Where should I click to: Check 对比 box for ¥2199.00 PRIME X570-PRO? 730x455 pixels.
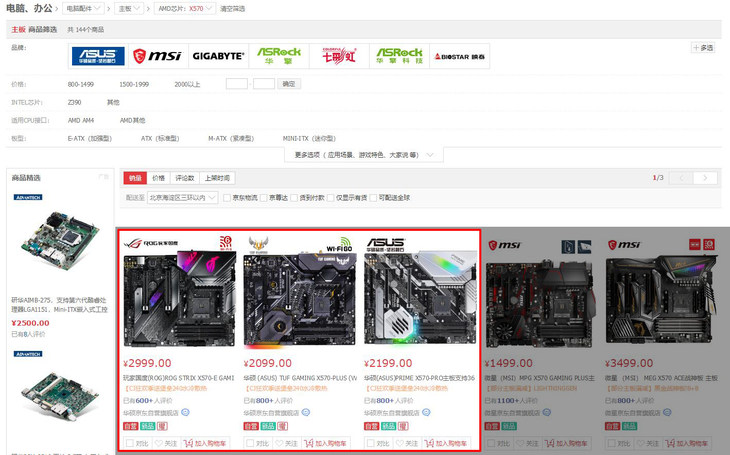pos(371,443)
